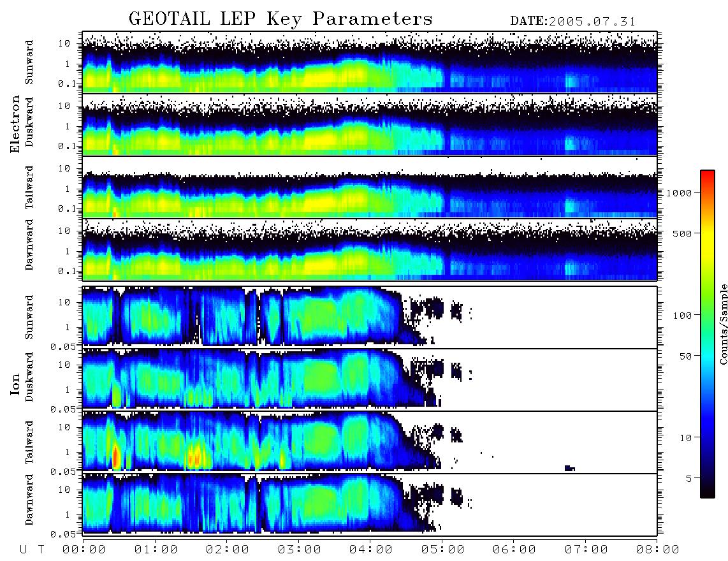Select the colorbar tick label "10"

(685, 438)
